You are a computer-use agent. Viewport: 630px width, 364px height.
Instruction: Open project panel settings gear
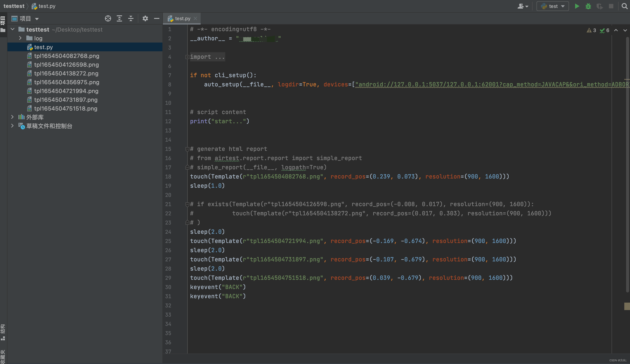click(145, 18)
